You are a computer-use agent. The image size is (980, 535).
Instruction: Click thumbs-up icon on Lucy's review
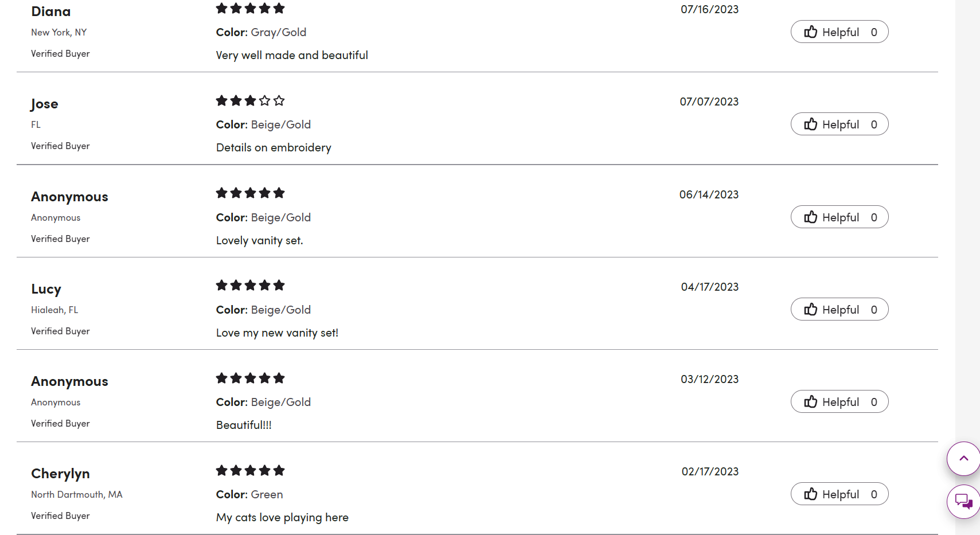pos(810,310)
